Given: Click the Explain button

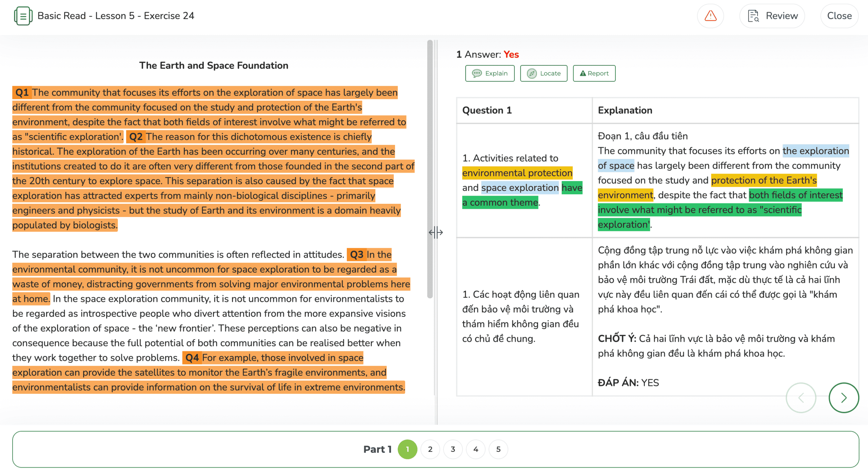Looking at the screenshot, I should point(490,73).
